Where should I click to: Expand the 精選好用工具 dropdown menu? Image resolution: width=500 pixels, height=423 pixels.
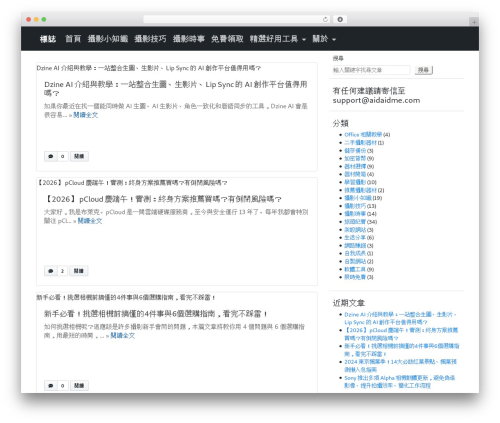tap(278, 39)
